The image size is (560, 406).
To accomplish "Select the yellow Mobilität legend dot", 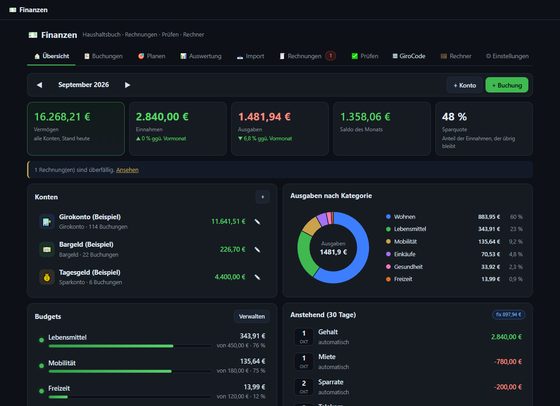I will pyautogui.click(x=388, y=241).
